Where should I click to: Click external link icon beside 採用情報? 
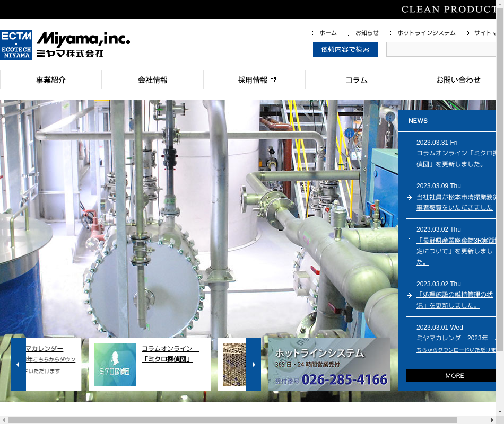[x=273, y=80]
